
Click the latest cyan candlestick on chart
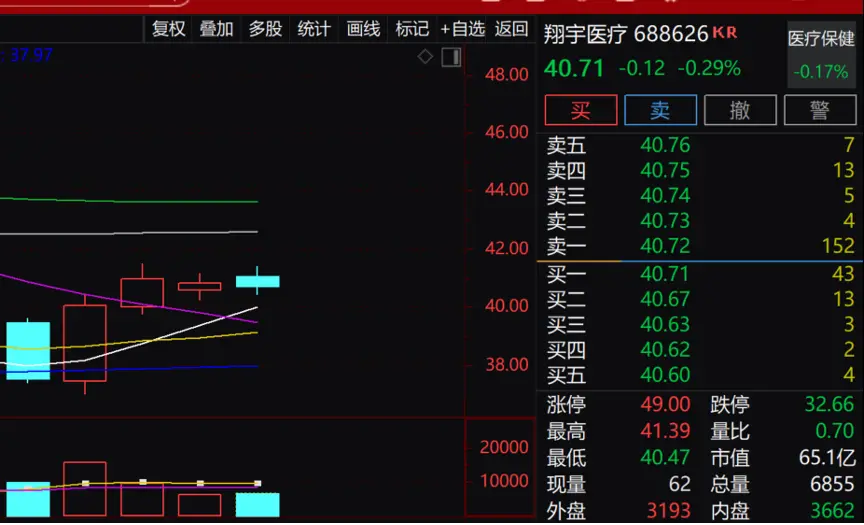click(x=257, y=281)
